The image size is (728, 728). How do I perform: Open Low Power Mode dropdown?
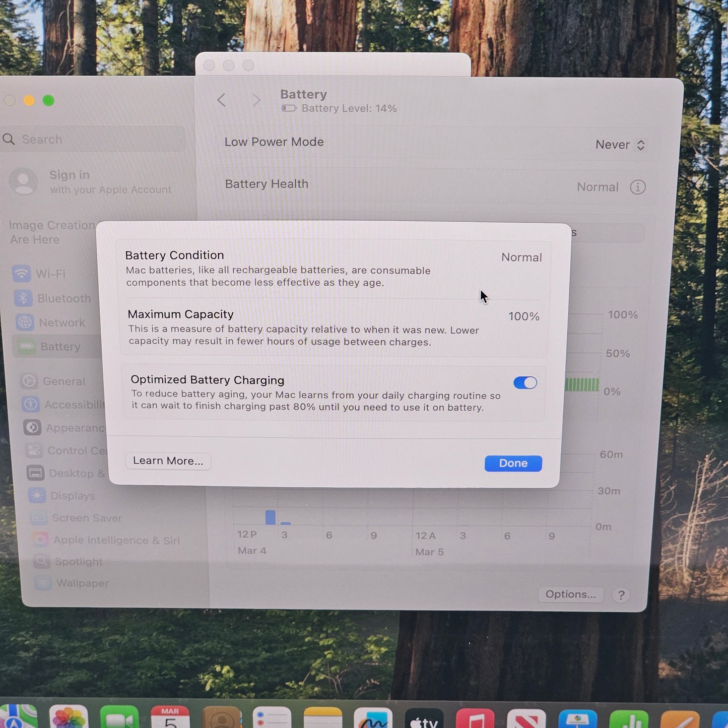(620, 145)
